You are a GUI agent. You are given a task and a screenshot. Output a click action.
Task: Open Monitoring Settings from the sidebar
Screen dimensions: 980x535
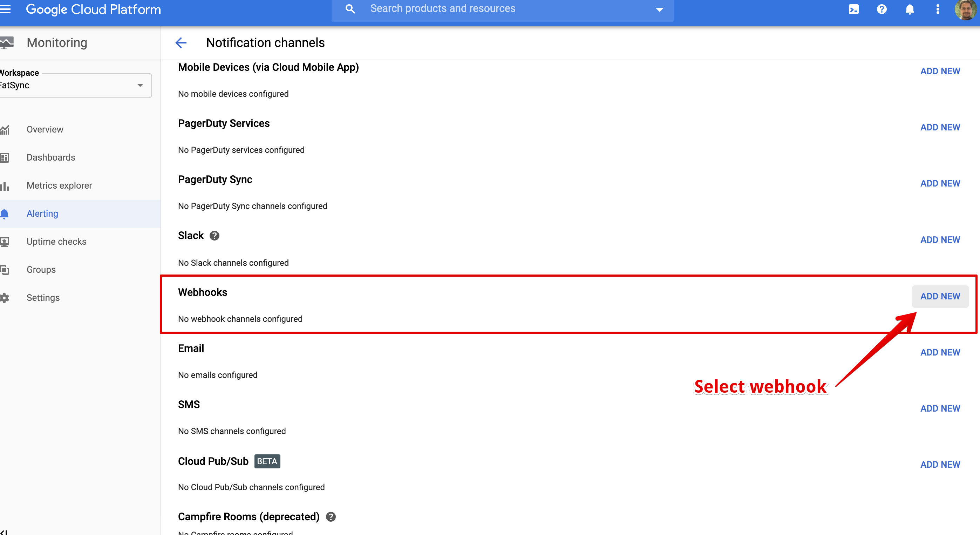(x=43, y=298)
